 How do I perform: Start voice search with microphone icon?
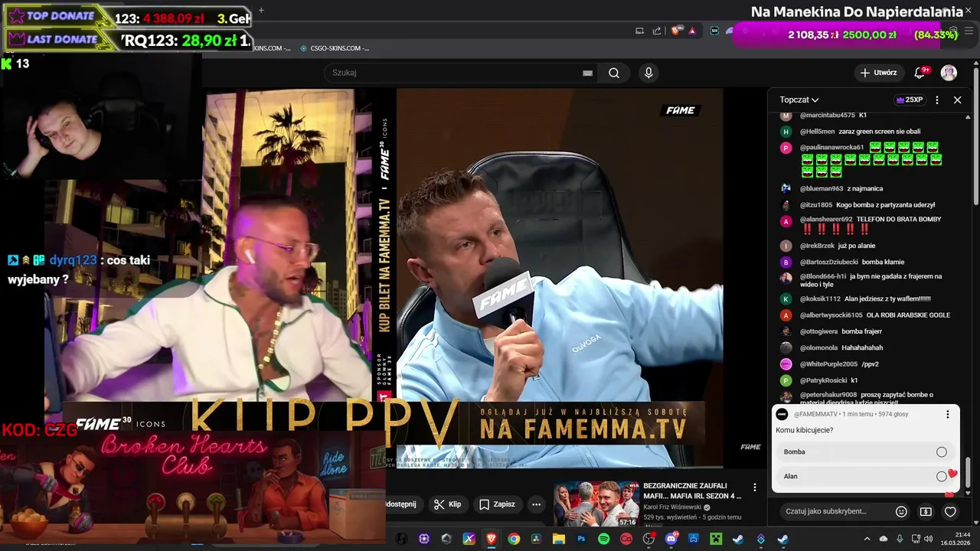point(648,73)
